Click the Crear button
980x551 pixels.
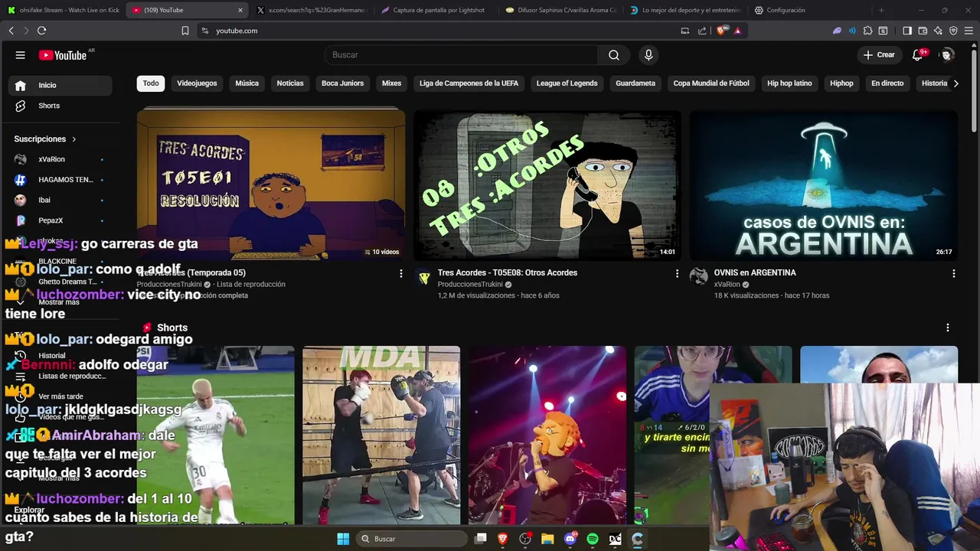coord(878,55)
